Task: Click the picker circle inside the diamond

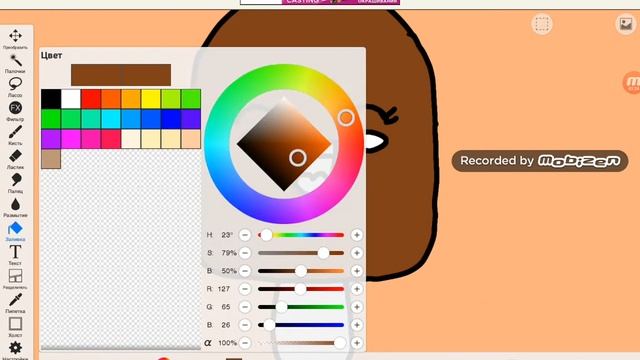Action: coord(298,158)
